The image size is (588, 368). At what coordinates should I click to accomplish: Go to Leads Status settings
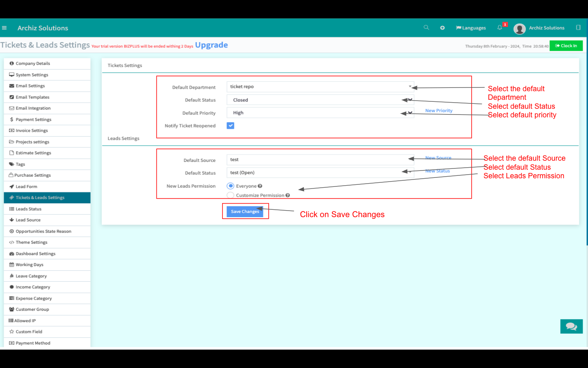click(29, 209)
